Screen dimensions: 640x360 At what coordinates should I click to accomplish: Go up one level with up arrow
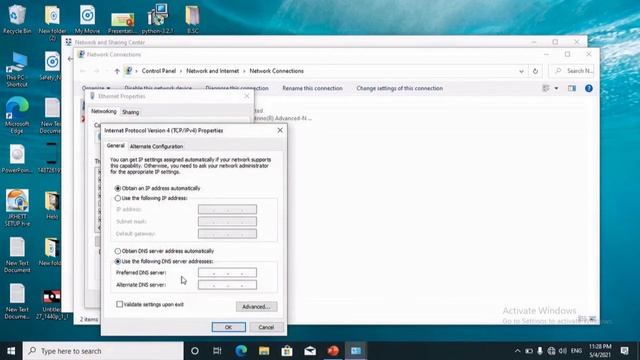117,71
